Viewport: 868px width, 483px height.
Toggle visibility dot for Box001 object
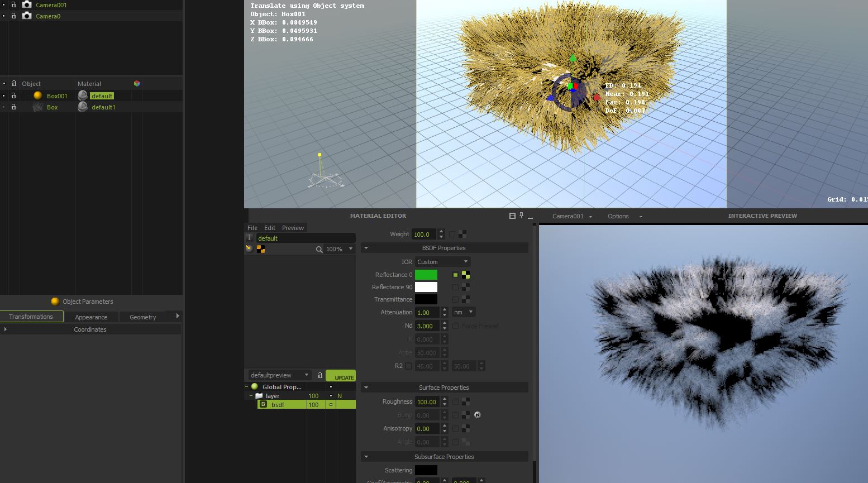click(4, 95)
